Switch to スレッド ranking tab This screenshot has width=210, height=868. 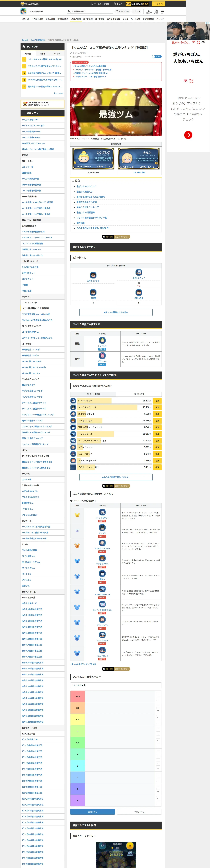pos(57,54)
